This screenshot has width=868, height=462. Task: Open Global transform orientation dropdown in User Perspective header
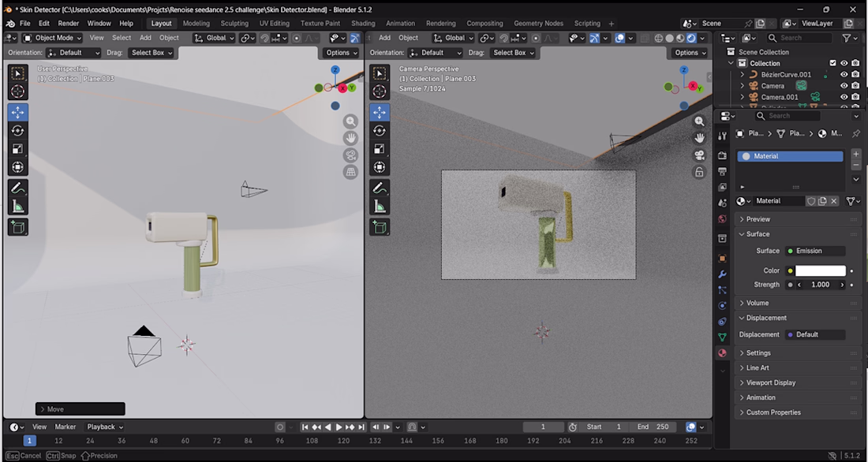[x=215, y=38]
